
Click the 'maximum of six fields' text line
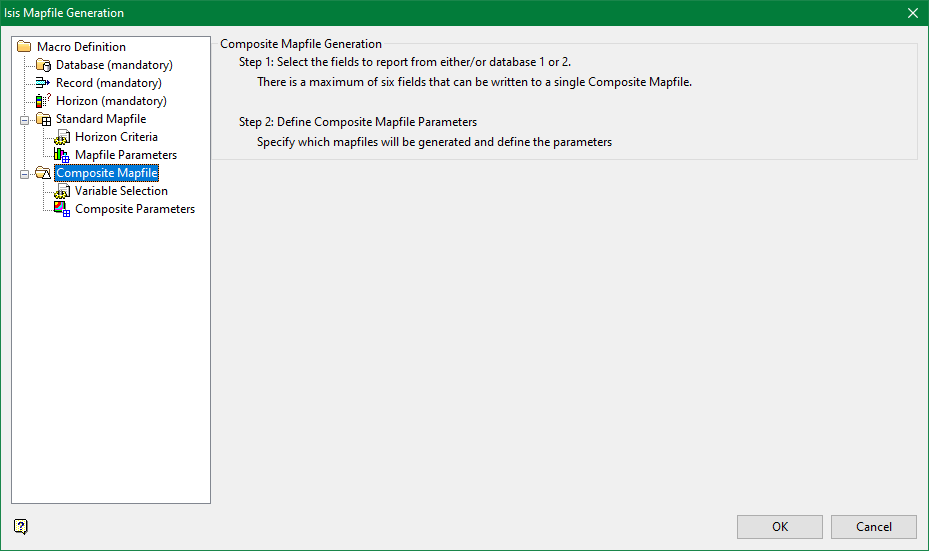pos(474,82)
